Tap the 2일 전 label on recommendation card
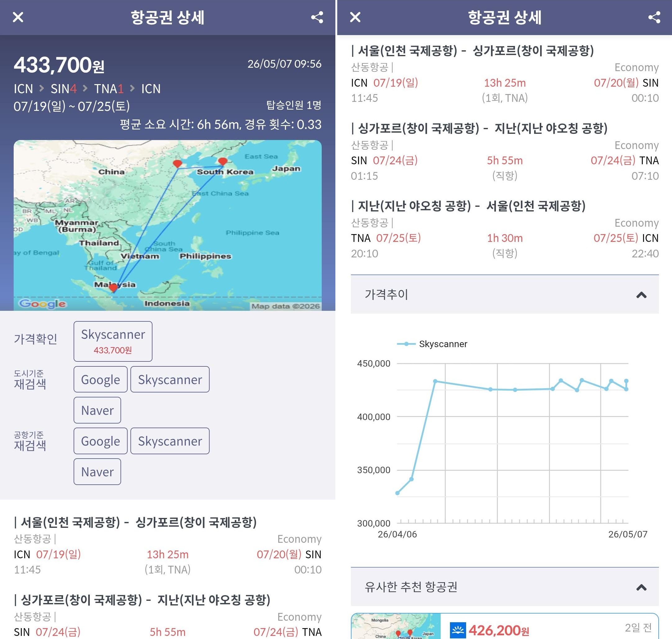Image resolution: width=672 pixels, height=639 pixels. coord(638,627)
